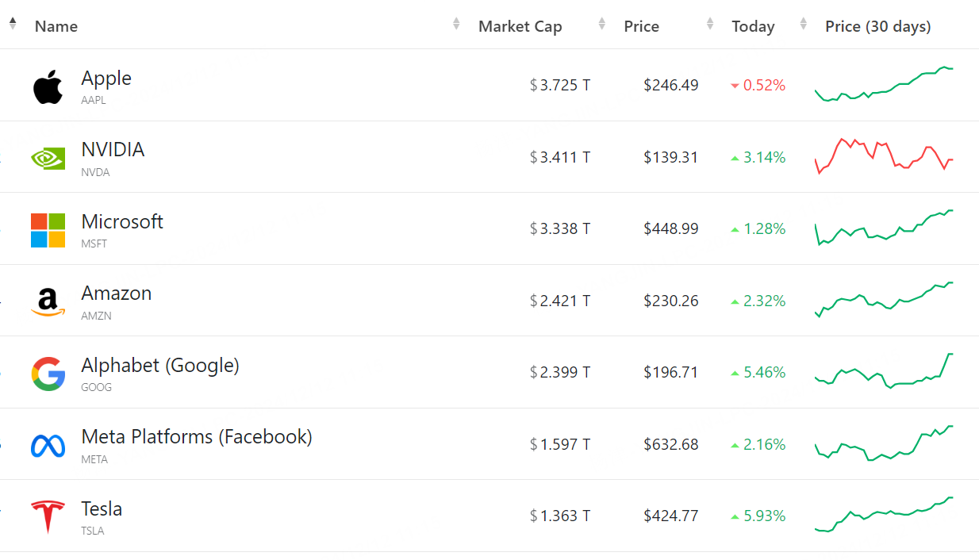This screenshot has height=560, width=979.
Task: Click the NVIDIA logo icon
Action: (x=48, y=158)
